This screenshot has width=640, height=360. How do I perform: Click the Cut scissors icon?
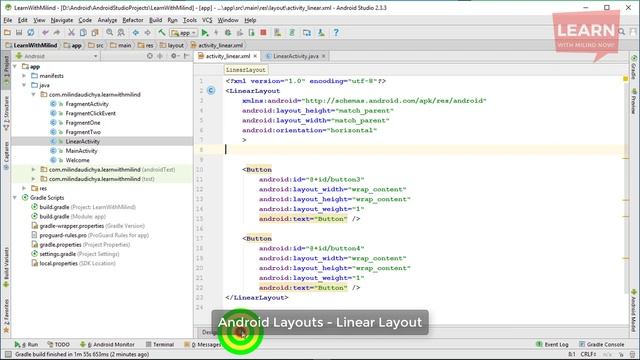[71, 33]
